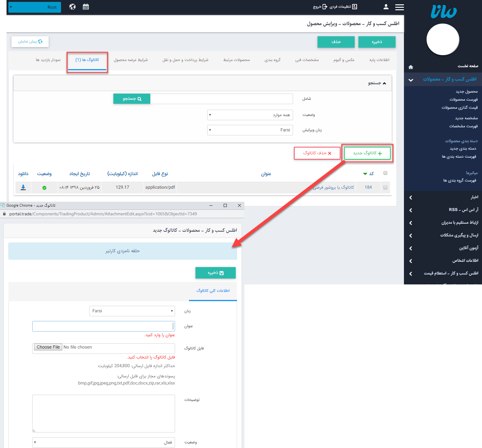Open the عکس و آلبوم tab
The height and width of the screenshot is (448, 482).
click(344, 60)
